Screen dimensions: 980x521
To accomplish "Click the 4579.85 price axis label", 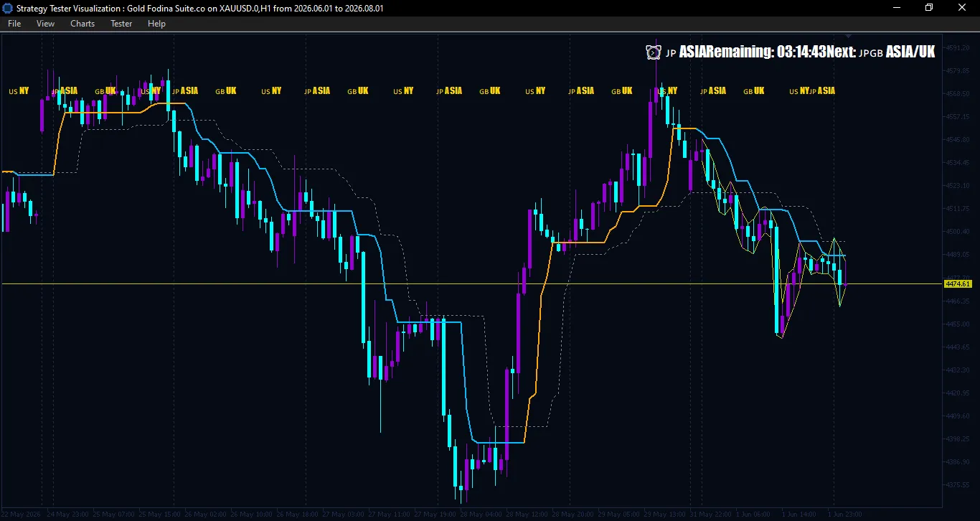I will (x=958, y=70).
